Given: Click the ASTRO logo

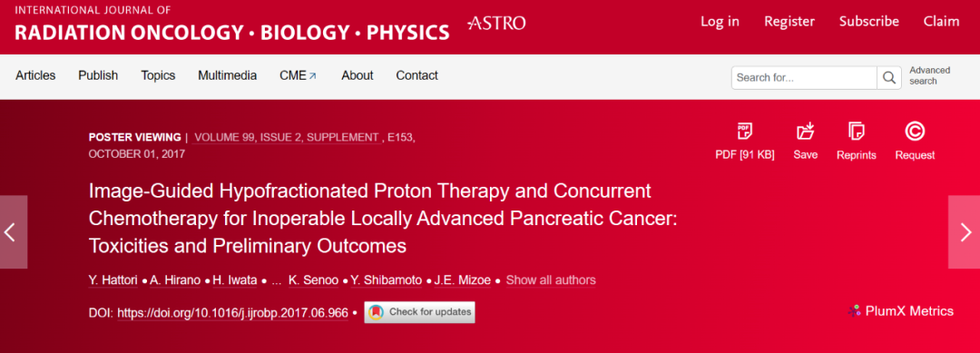Looking at the screenshot, I should click(x=496, y=23).
